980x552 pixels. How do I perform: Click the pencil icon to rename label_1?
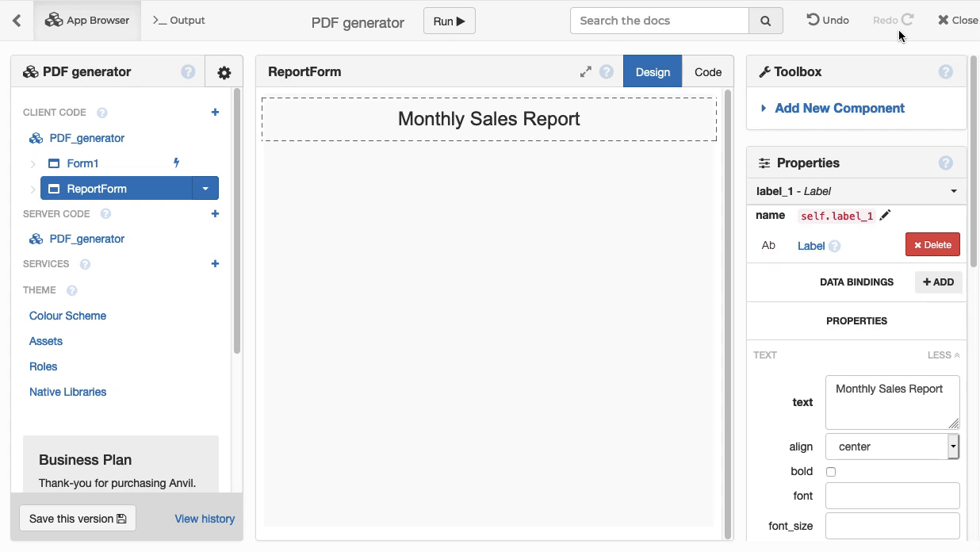885,216
